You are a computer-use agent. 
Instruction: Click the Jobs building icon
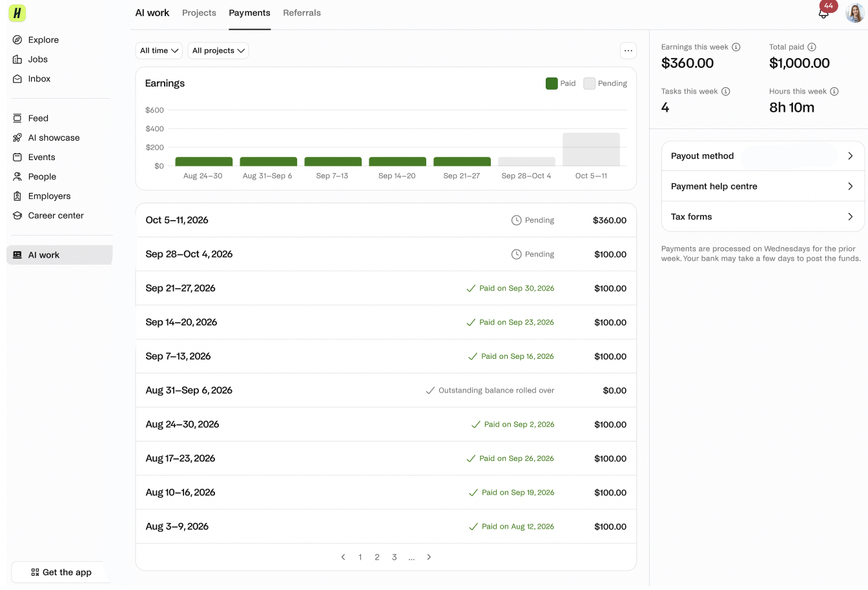pos(17,59)
